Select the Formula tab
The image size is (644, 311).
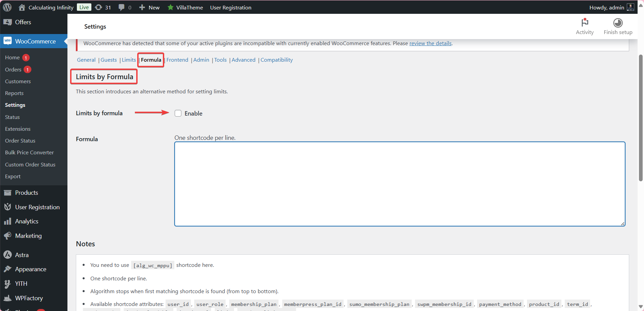pyautogui.click(x=151, y=60)
